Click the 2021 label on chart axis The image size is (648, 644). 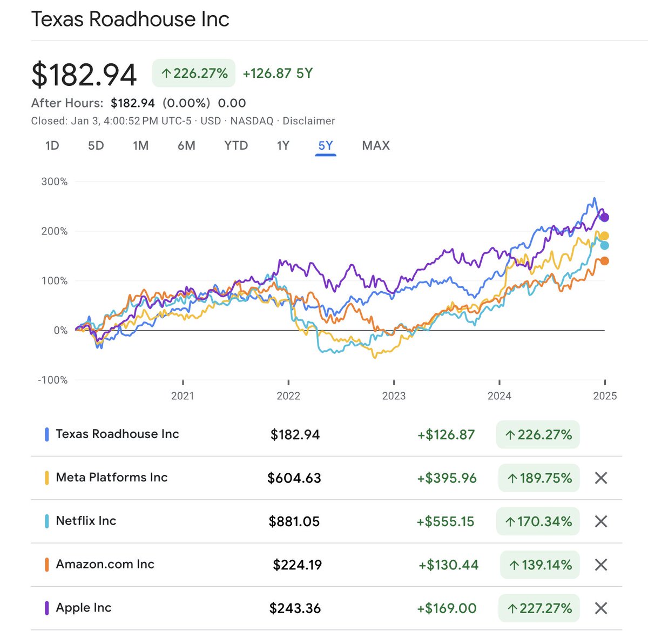(x=183, y=396)
